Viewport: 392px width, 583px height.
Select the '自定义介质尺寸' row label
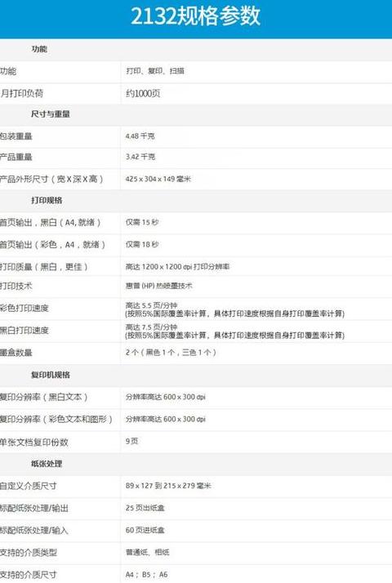(x=29, y=486)
